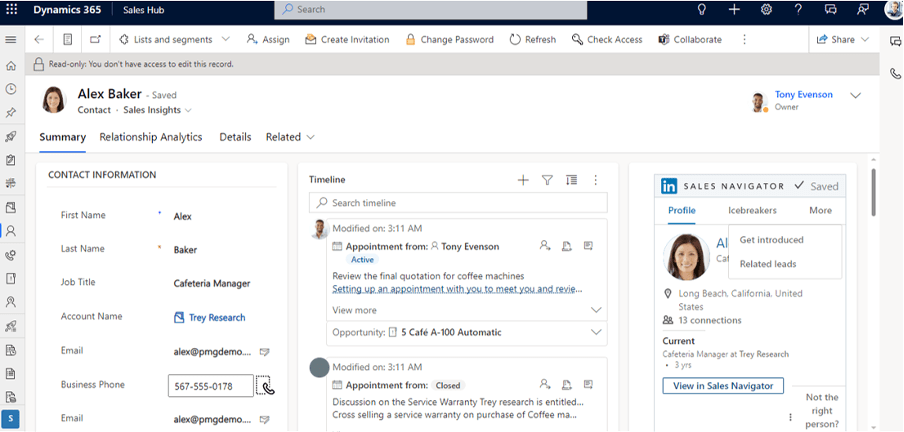Open the hamburger site map menu

[x=11, y=40]
